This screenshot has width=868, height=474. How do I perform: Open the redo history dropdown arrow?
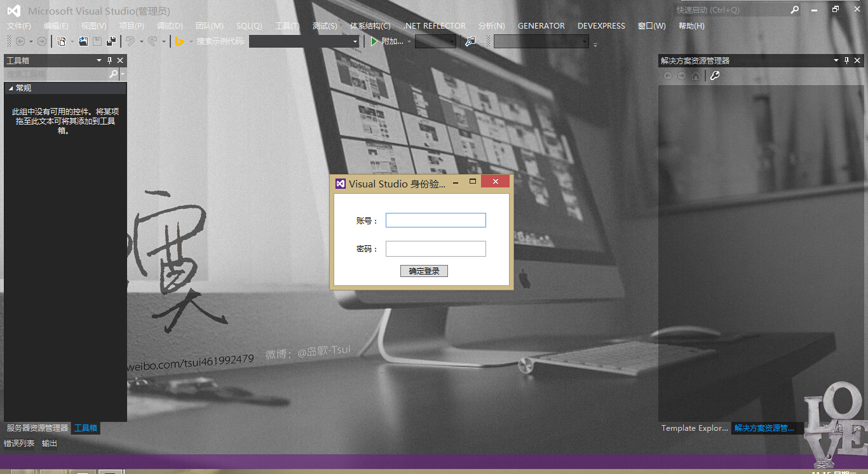tap(163, 42)
